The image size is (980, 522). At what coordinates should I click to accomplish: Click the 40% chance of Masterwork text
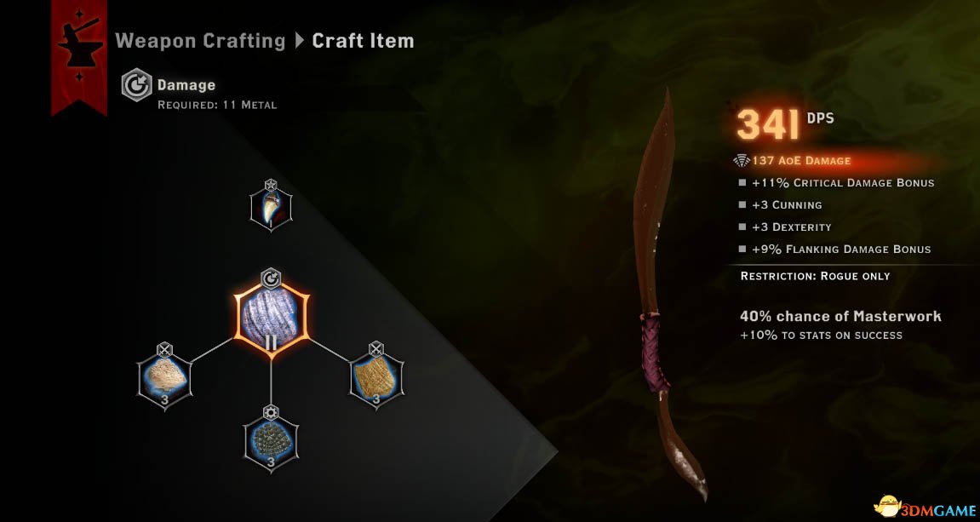(x=840, y=316)
